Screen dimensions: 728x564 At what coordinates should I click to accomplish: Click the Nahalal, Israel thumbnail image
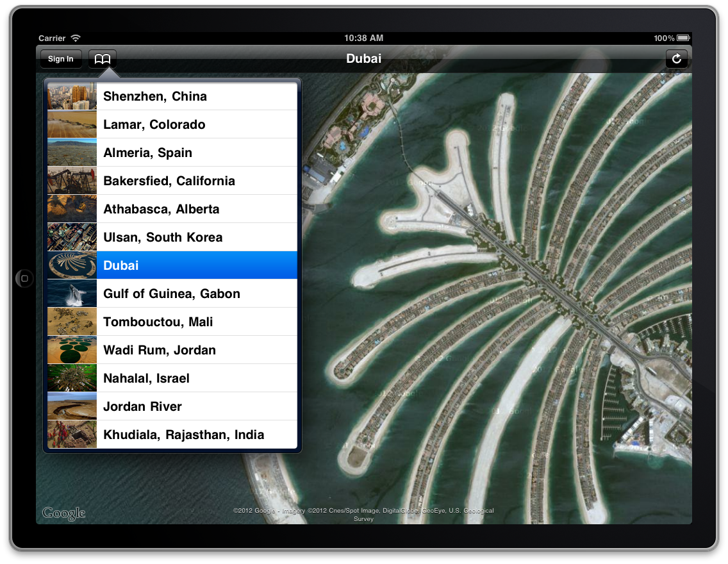pos(72,378)
